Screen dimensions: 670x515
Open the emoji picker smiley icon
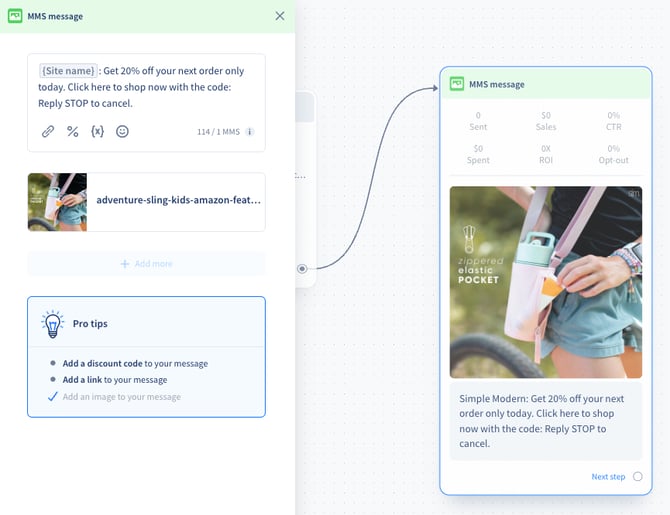pyautogui.click(x=122, y=131)
